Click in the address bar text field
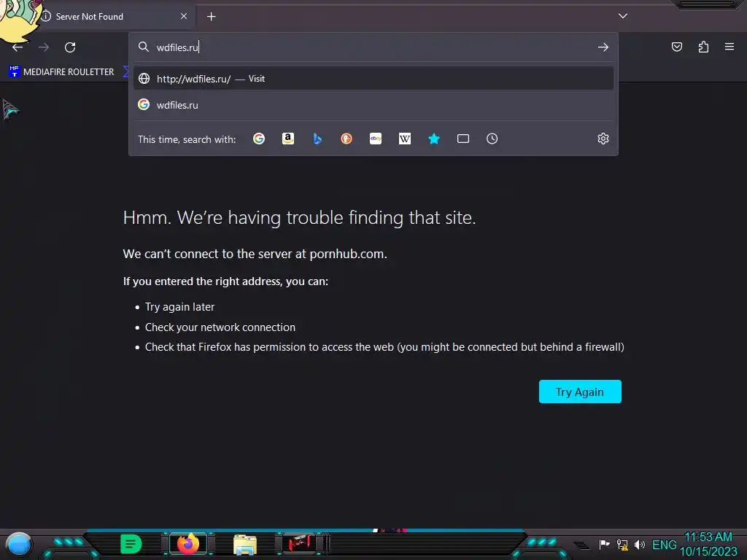This screenshot has height=560, width=747. [373, 47]
